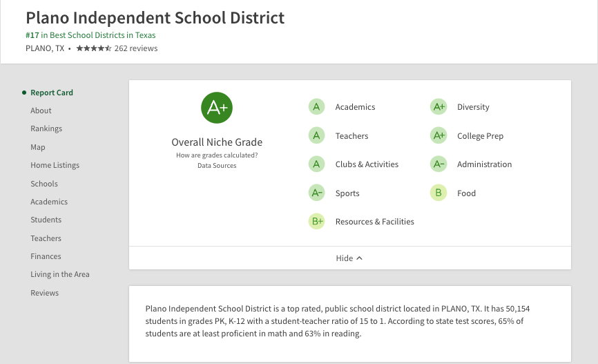Image resolution: width=598 pixels, height=364 pixels.
Task: Click the Administration grade label
Action: point(484,164)
